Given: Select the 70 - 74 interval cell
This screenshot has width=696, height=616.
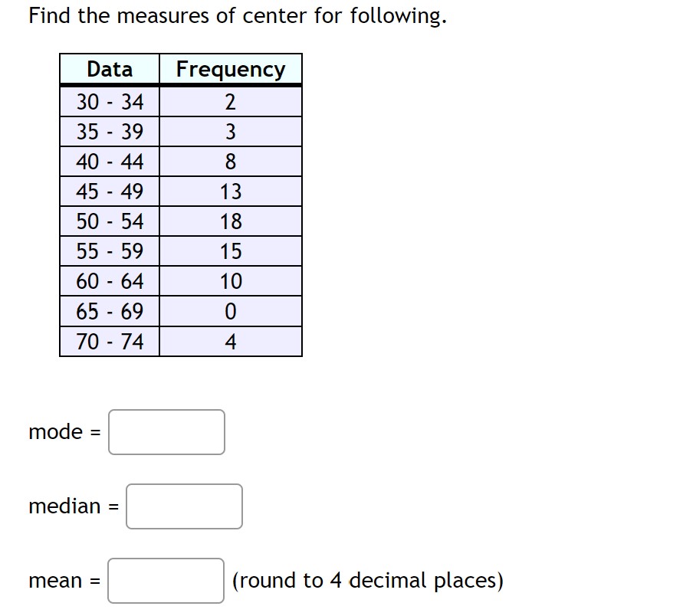Looking at the screenshot, I should click(109, 341).
